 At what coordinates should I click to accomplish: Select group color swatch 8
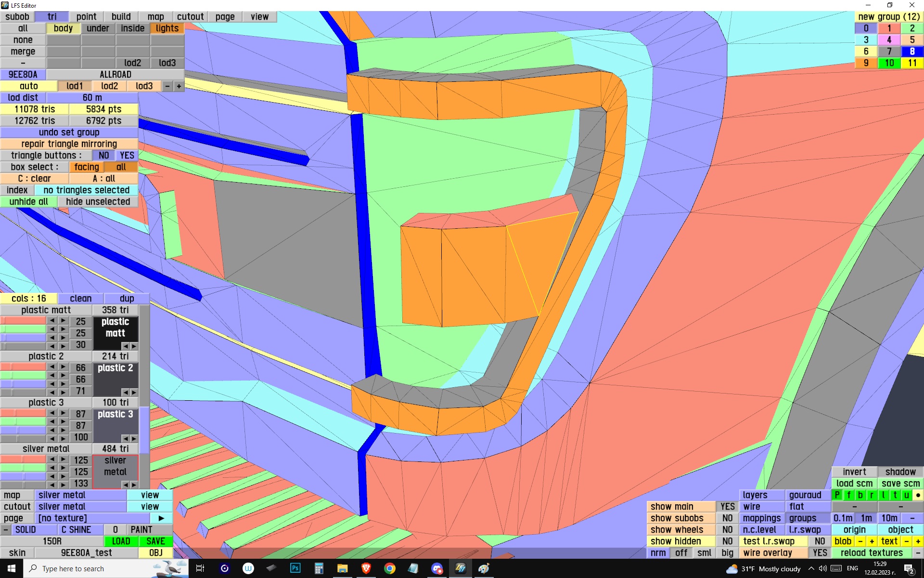(912, 51)
